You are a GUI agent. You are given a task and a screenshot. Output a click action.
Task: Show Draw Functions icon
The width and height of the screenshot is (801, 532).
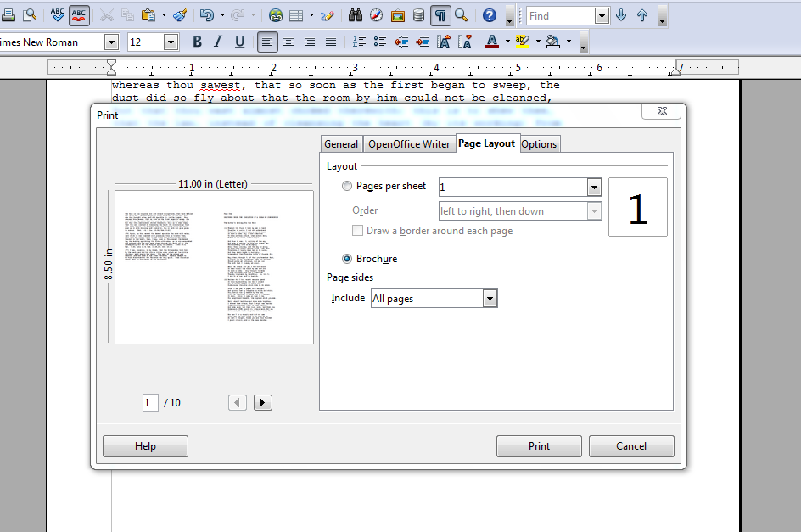pos(328,15)
